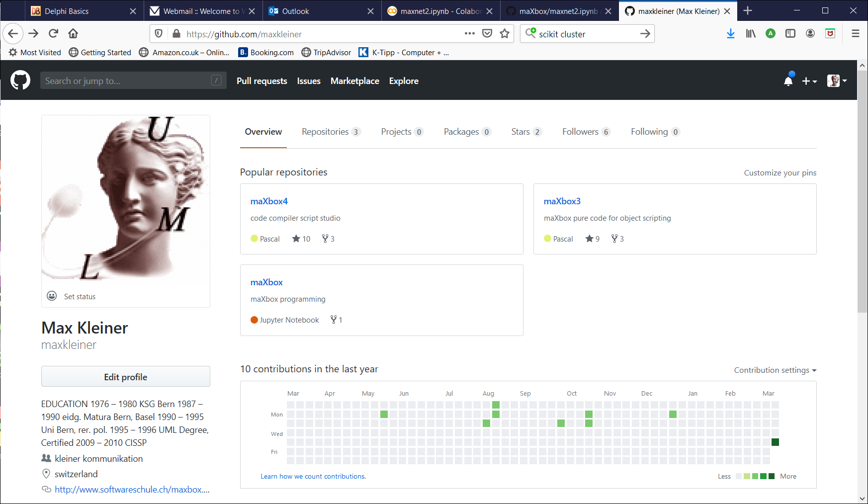
Task: Click the GitHub Octocat home logo
Action: [x=20, y=80]
